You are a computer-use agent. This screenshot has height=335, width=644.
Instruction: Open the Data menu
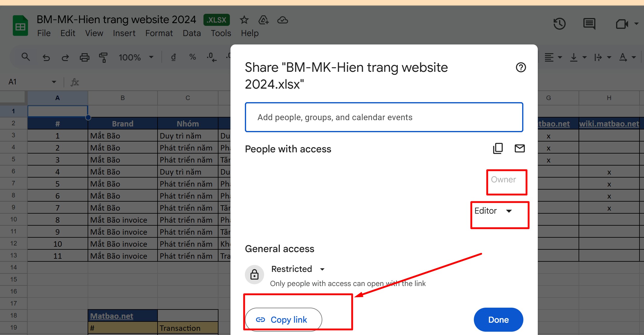click(x=192, y=33)
